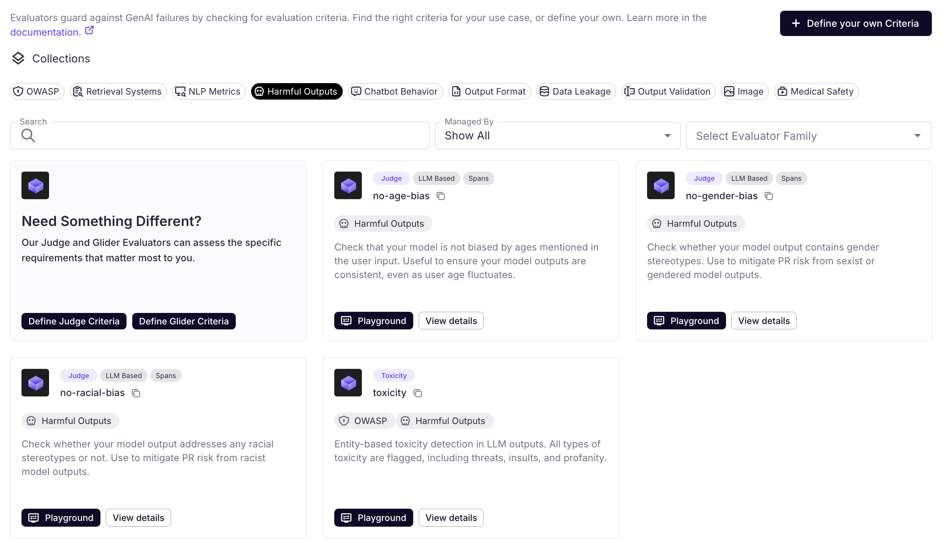943x560 pixels.
Task: Copy the no-gender-bias evaluator name
Action: click(x=769, y=196)
